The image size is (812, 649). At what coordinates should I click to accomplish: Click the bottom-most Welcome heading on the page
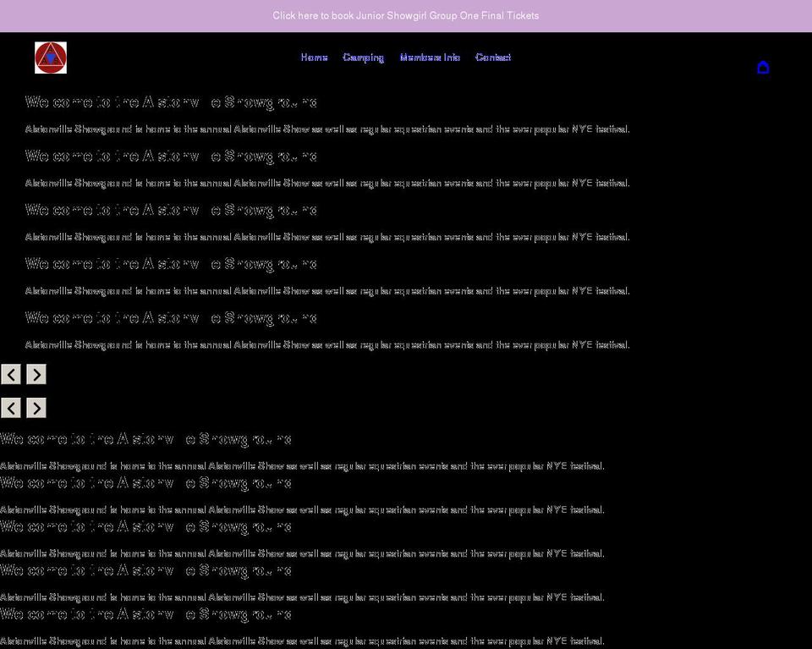(145, 613)
